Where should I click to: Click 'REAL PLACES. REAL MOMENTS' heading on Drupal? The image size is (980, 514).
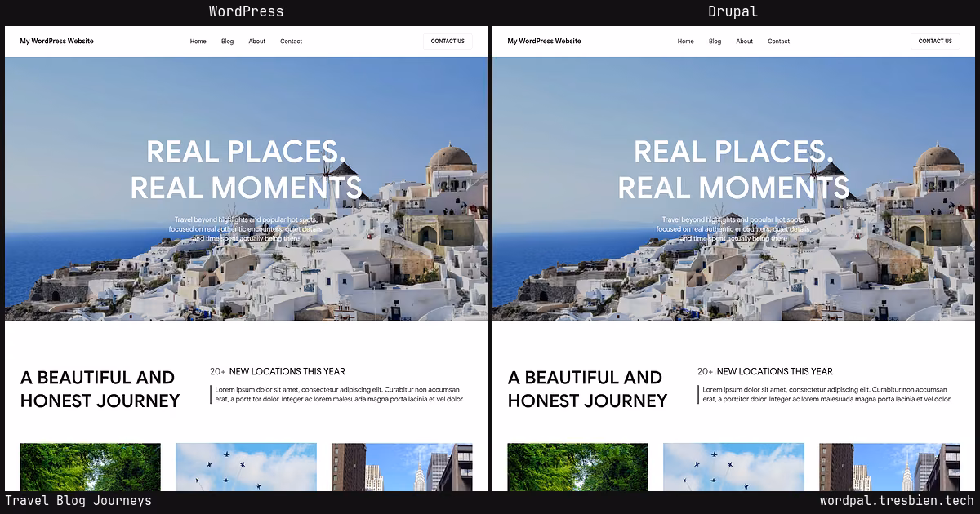click(733, 170)
